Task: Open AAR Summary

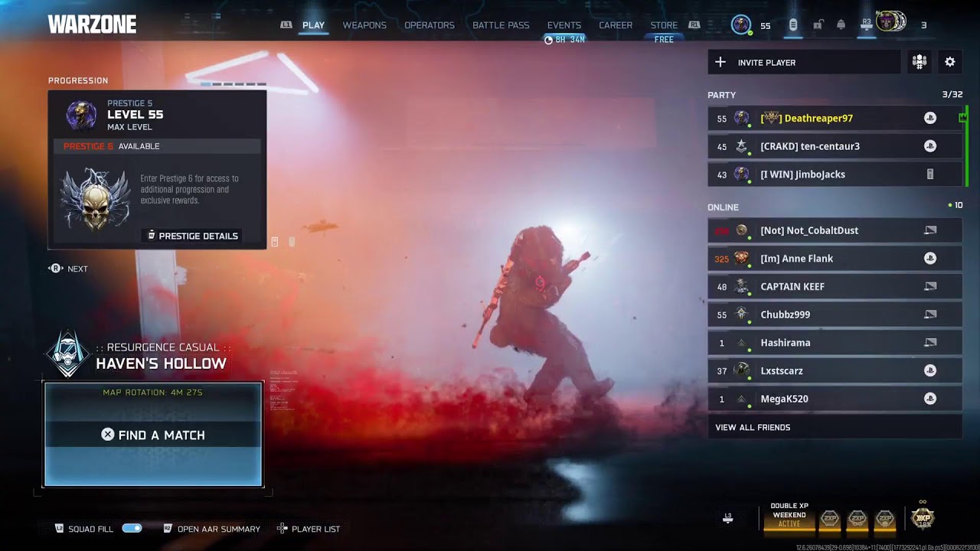Action: pyautogui.click(x=211, y=529)
